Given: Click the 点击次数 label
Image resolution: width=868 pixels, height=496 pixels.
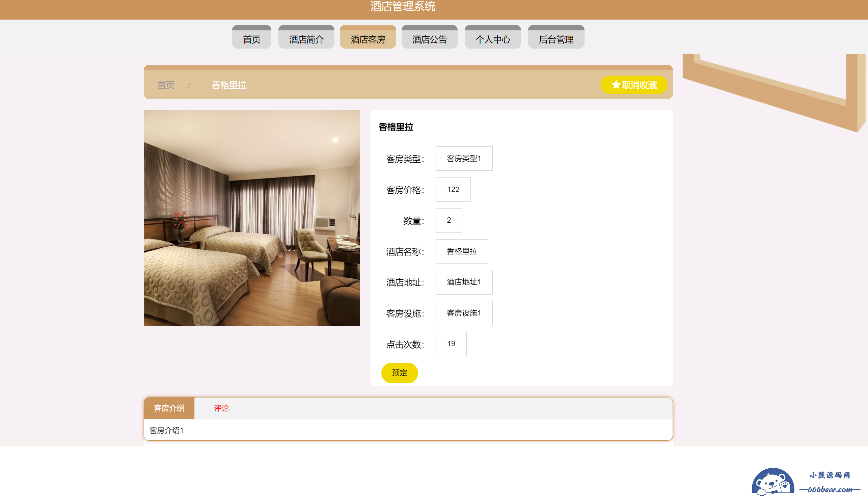Looking at the screenshot, I should [x=405, y=344].
